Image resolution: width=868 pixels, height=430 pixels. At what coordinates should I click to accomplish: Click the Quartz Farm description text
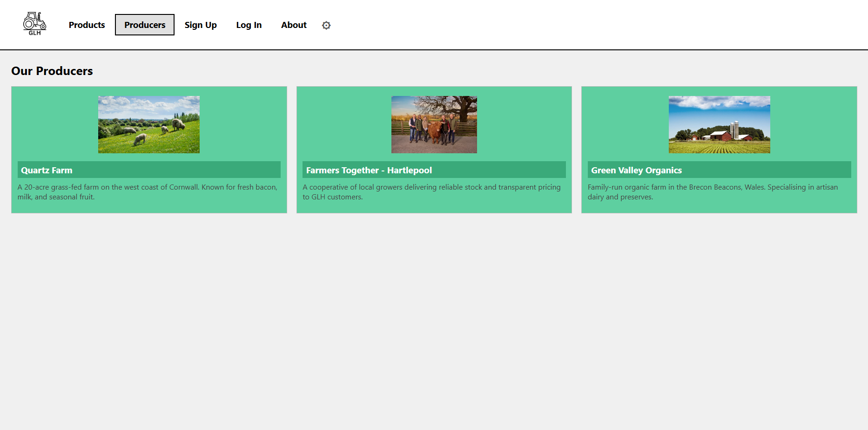[x=148, y=192]
